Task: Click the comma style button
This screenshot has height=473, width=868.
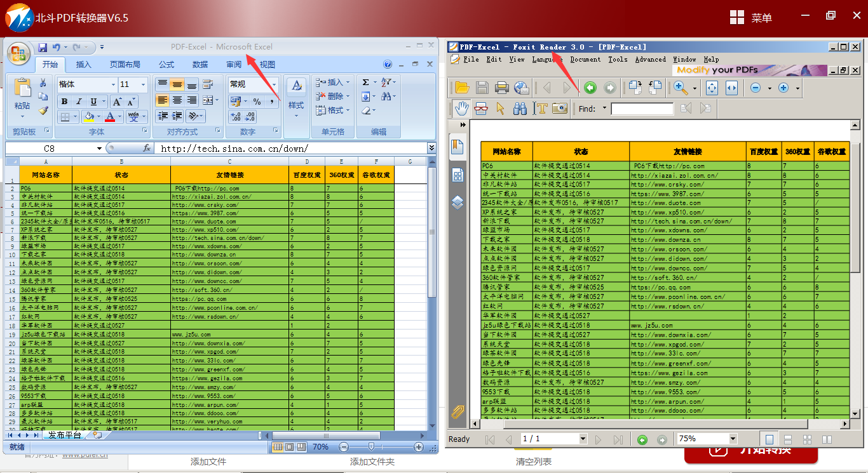Action: 271,102
